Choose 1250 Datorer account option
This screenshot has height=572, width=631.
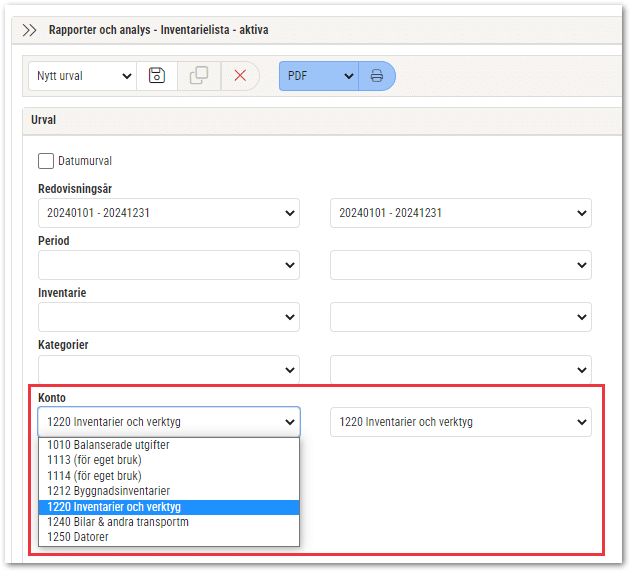(x=169, y=537)
